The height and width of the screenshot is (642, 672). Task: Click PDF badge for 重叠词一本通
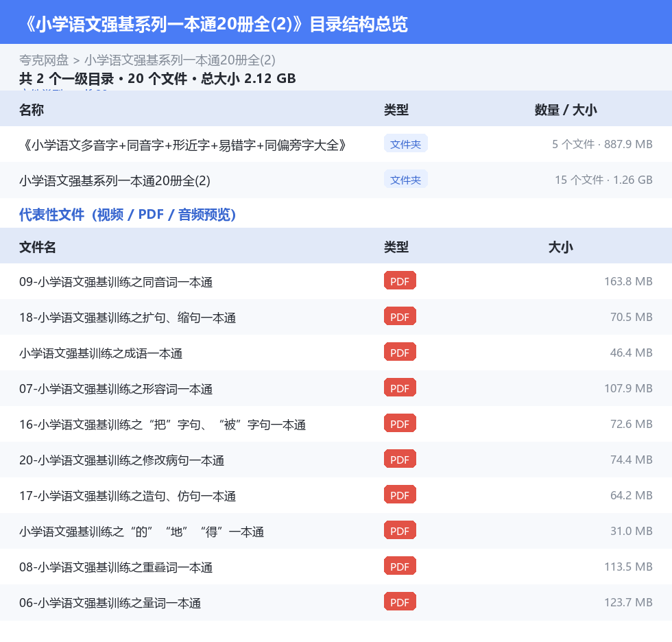(x=400, y=566)
